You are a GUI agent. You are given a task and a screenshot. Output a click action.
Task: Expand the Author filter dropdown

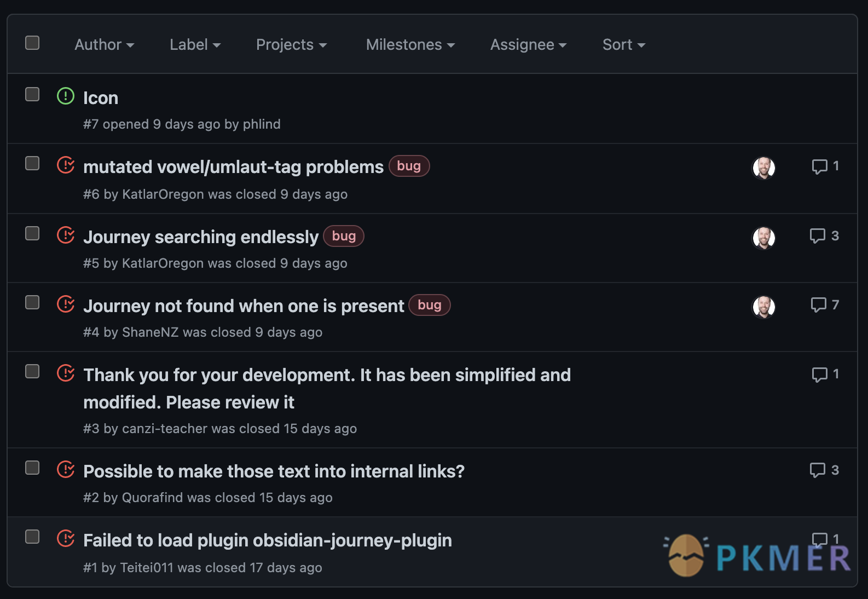104,45
